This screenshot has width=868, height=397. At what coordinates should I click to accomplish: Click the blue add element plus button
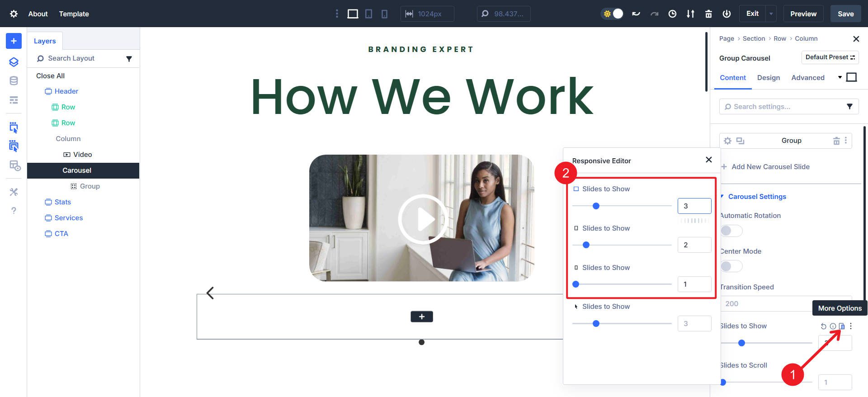tap(14, 41)
